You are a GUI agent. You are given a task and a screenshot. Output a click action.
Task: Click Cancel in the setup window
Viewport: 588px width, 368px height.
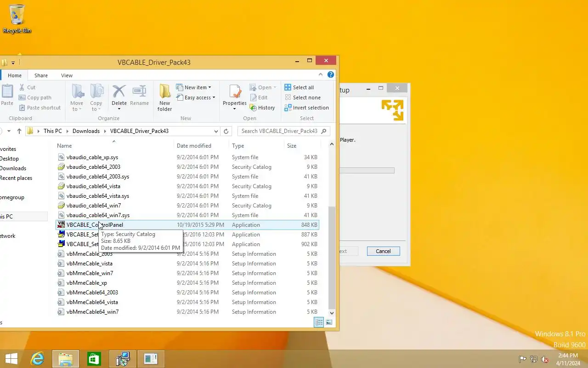point(383,251)
